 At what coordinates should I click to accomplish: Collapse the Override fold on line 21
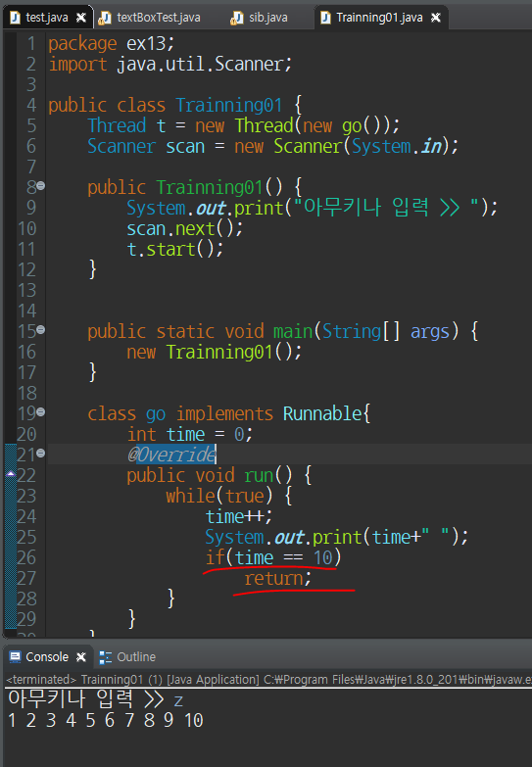tap(41, 453)
